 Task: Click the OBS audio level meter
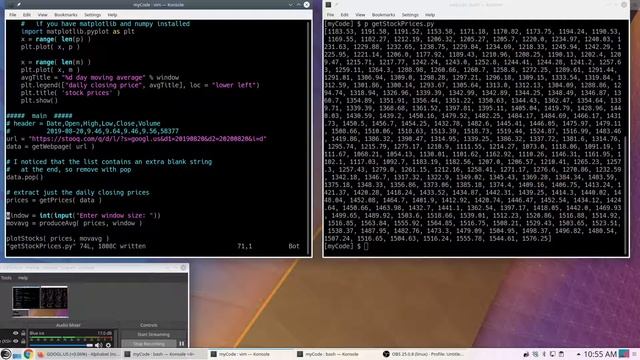[x=70, y=338]
